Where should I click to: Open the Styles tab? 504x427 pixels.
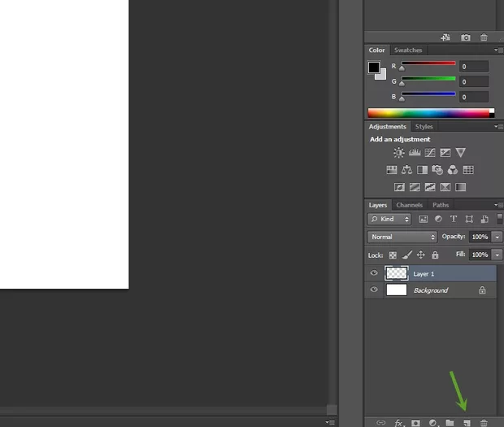click(424, 127)
